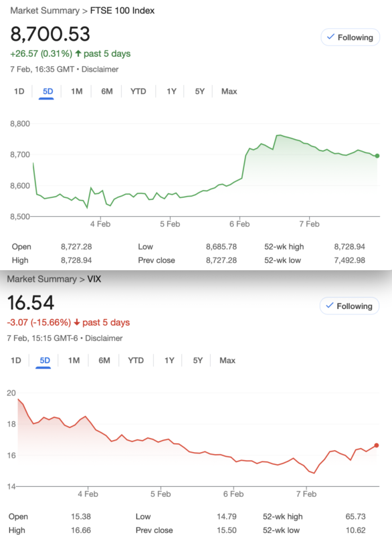Viewport: 392px width, 535px height.
Task: Show FTSE 100 YTD performance
Action: [138, 92]
